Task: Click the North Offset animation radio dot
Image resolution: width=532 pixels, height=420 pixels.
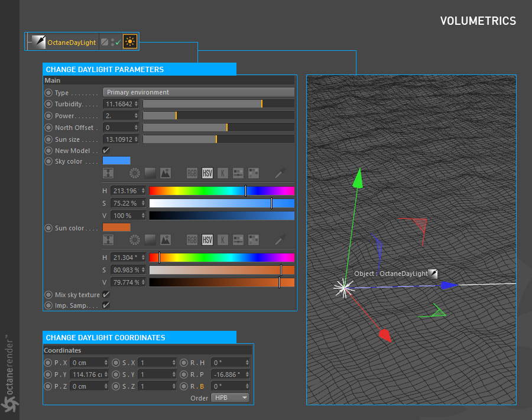Action: tap(48, 128)
